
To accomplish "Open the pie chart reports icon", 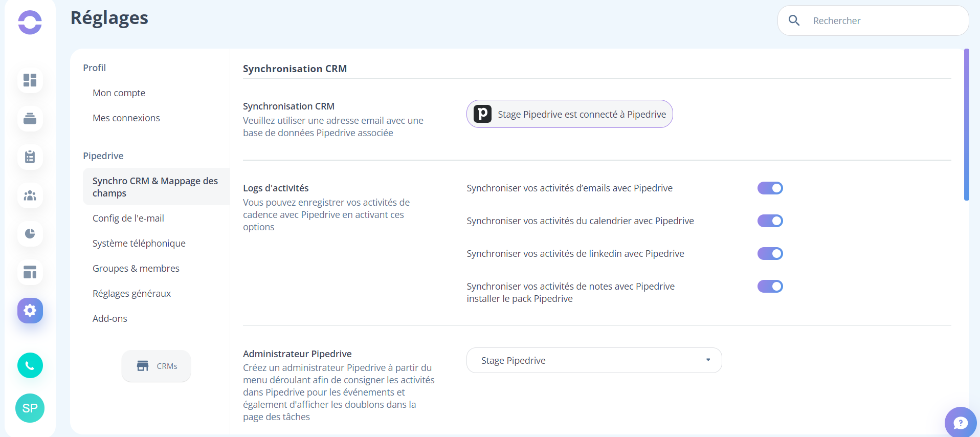I will pos(30,234).
